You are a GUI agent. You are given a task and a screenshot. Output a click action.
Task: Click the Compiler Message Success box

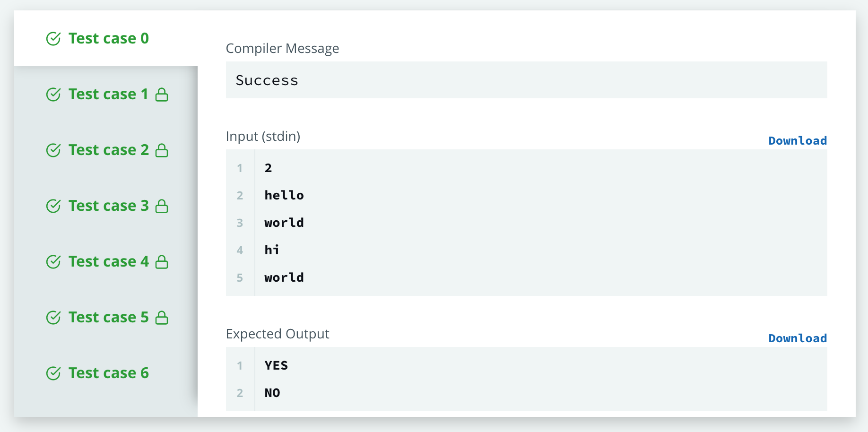pos(526,80)
